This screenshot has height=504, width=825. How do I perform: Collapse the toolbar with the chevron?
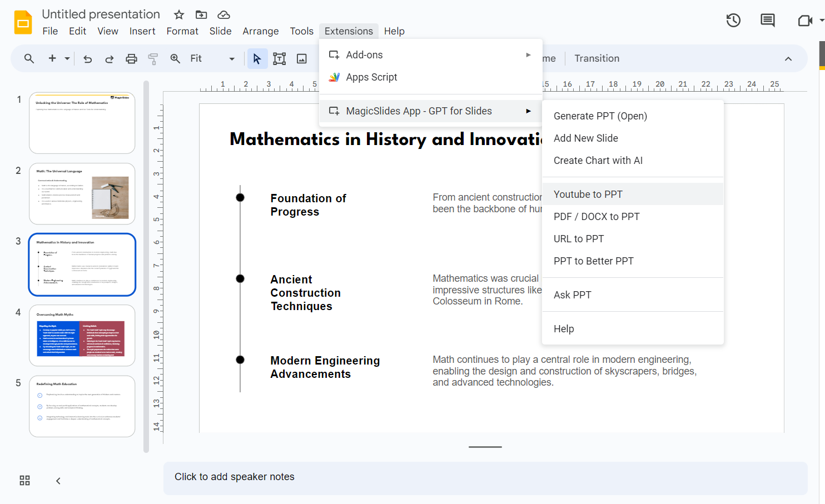788,58
